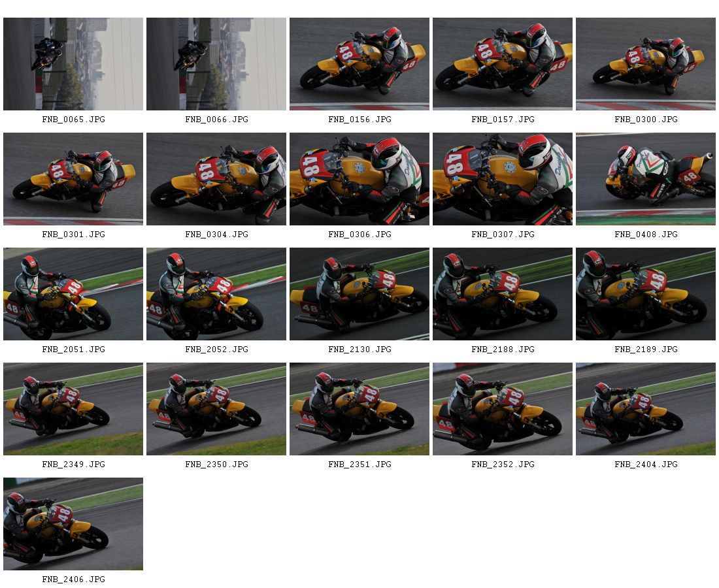View image FNB_2188.JPG
The width and height of the screenshot is (719, 588).
[503, 294]
